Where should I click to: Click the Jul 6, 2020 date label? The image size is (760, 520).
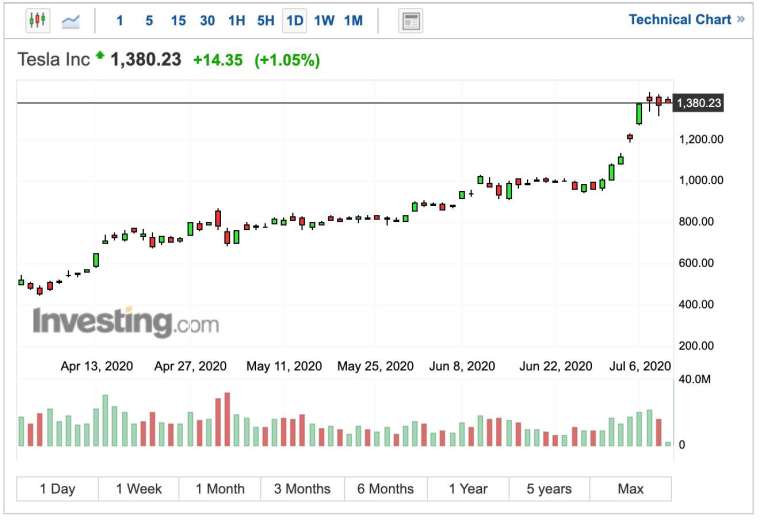click(640, 366)
